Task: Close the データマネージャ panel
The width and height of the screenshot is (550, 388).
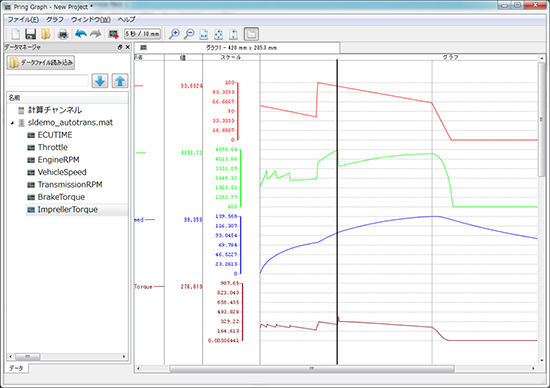Action: tap(128, 47)
